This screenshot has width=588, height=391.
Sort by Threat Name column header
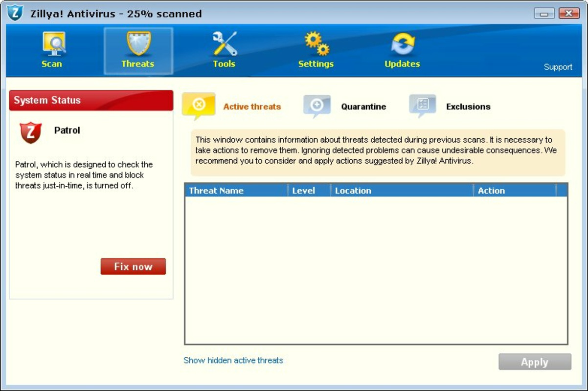(x=236, y=191)
